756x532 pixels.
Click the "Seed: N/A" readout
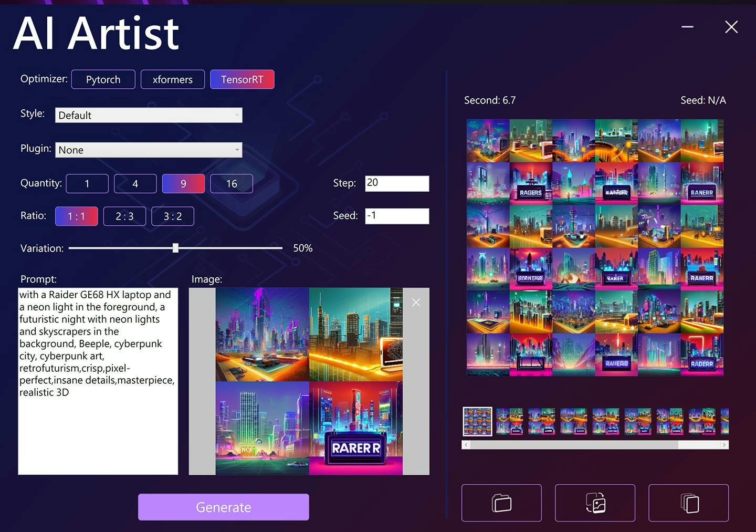(703, 100)
